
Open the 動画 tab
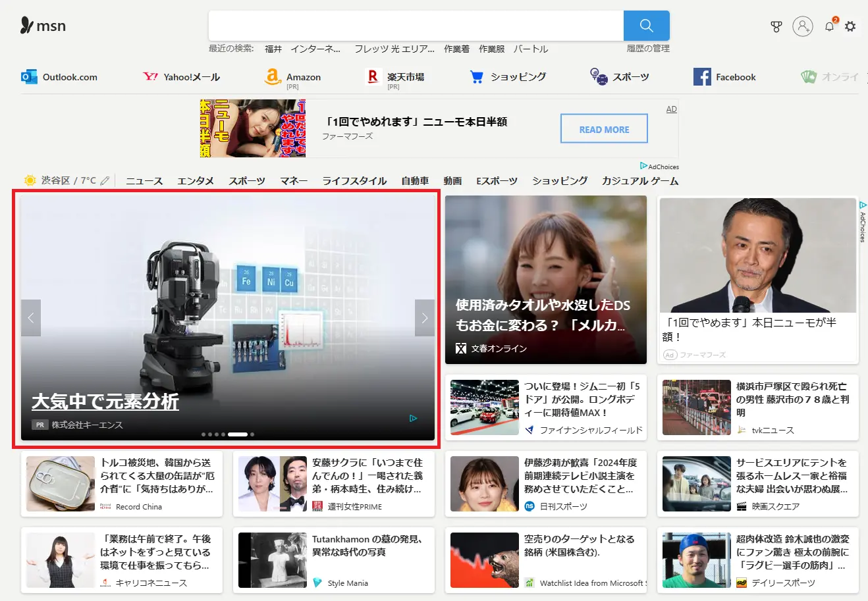[452, 180]
